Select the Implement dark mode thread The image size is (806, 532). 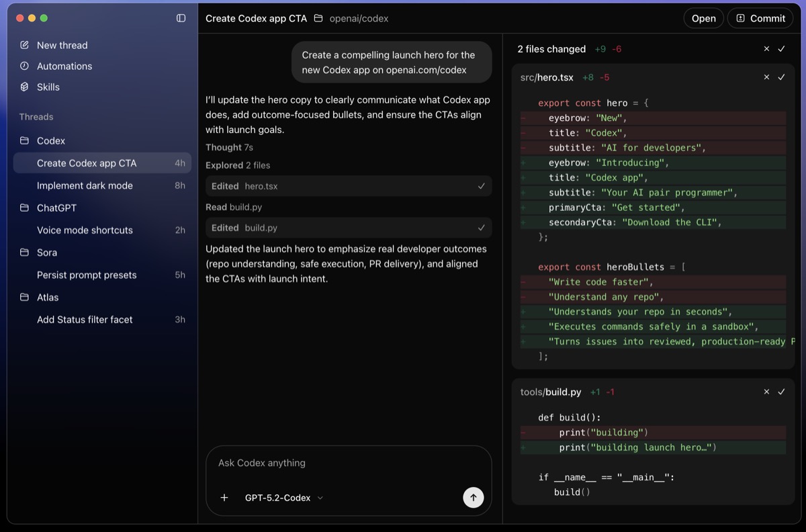(x=85, y=185)
